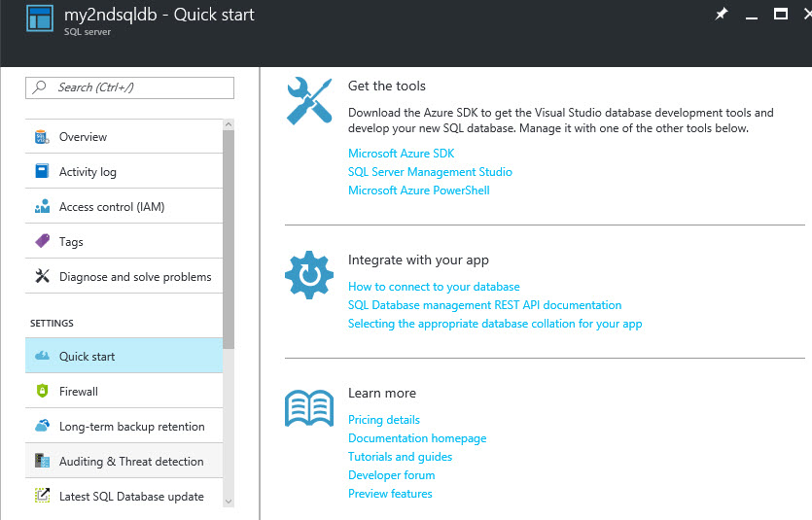The image size is (812, 520).
Task: Click the Access control people icon
Action: pyautogui.click(x=42, y=206)
